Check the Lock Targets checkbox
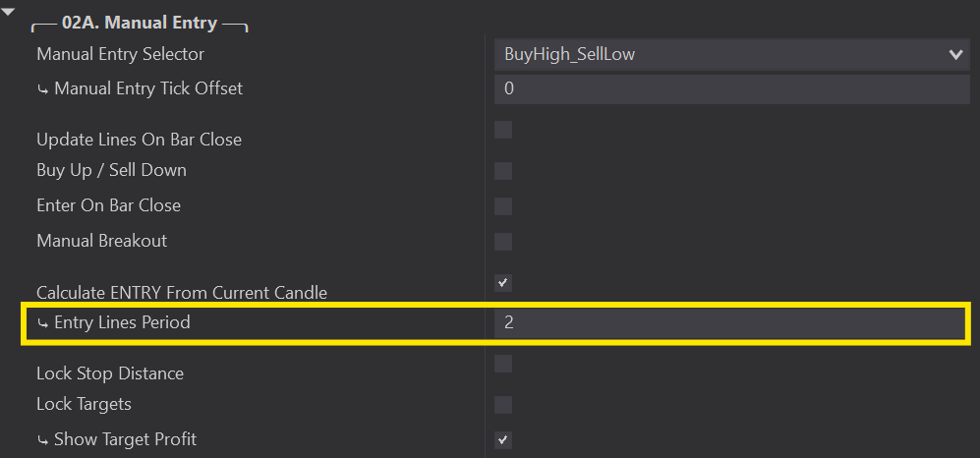The image size is (980, 458). click(x=503, y=405)
